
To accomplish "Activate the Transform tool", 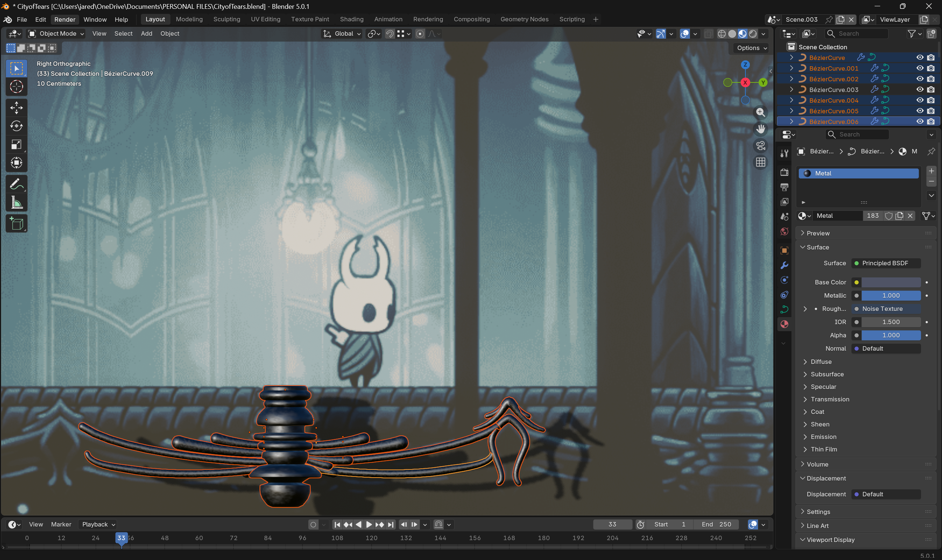I will point(16,163).
